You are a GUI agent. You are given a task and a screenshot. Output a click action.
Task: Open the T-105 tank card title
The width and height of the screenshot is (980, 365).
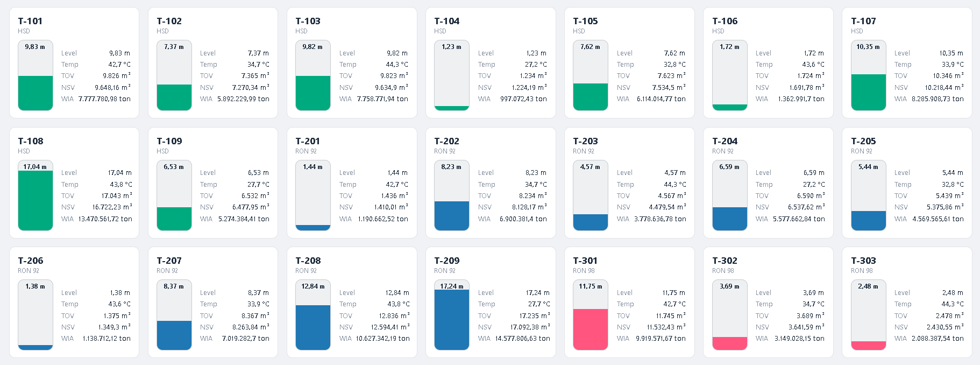pyautogui.click(x=586, y=21)
